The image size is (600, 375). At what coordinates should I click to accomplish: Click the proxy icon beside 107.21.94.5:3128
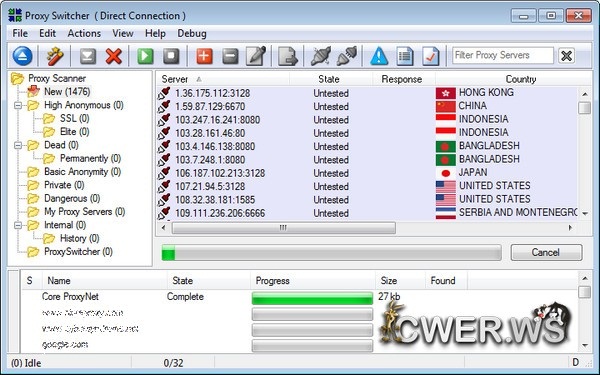164,186
